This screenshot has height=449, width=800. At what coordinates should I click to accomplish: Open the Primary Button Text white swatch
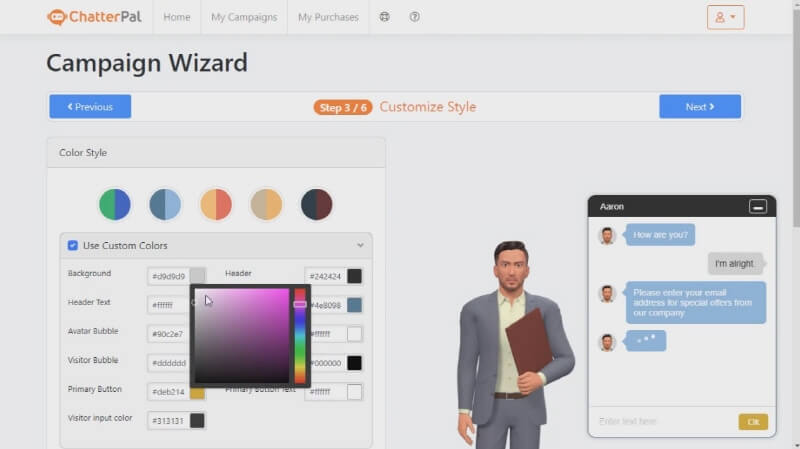(355, 392)
